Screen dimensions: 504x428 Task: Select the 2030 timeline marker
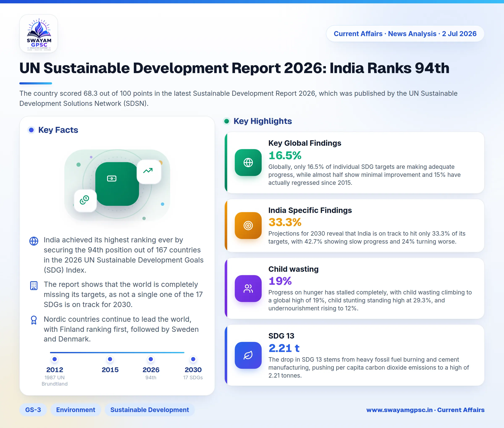193,359
